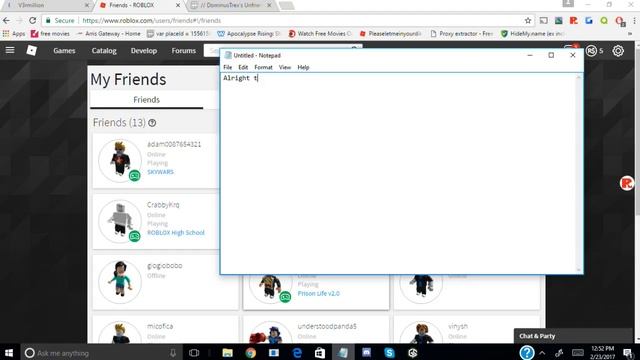Go back in the browser
This screenshot has width=640, height=360.
(x=7, y=20)
